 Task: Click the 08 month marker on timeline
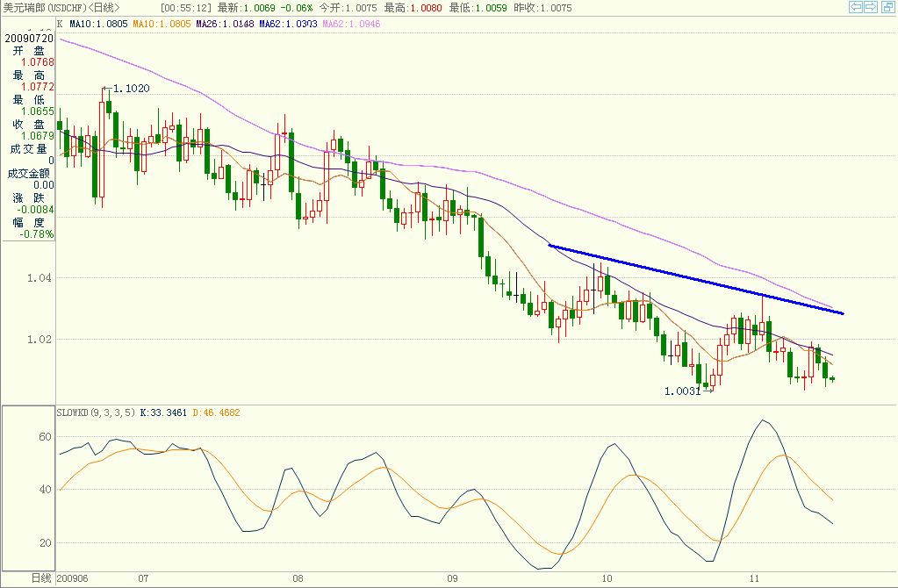(x=298, y=578)
